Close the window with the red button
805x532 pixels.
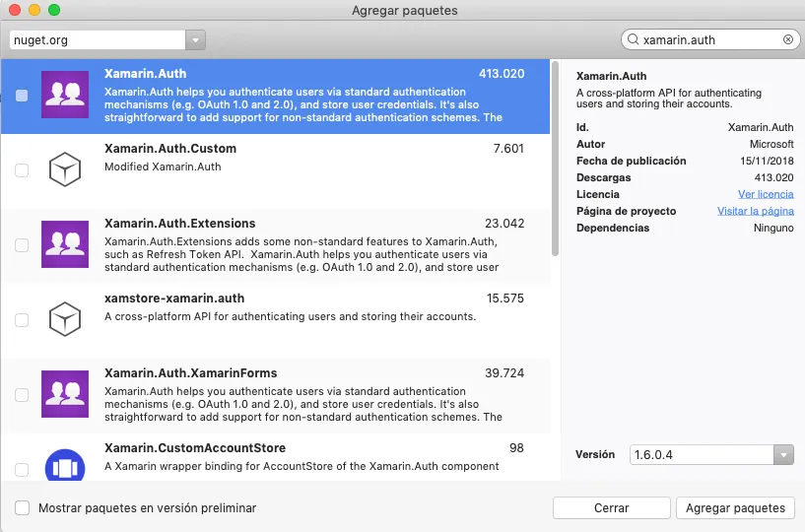(x=15, y=10)
